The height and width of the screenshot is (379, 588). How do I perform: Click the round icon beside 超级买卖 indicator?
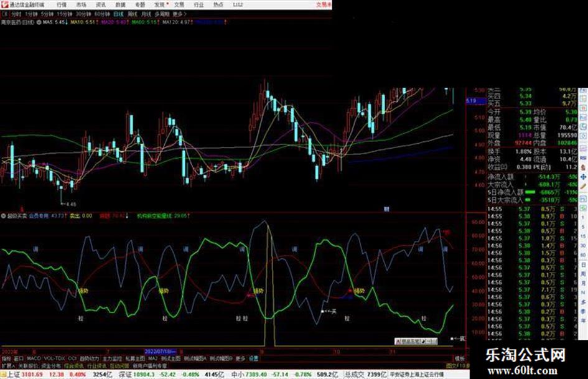tap(3, 216)
